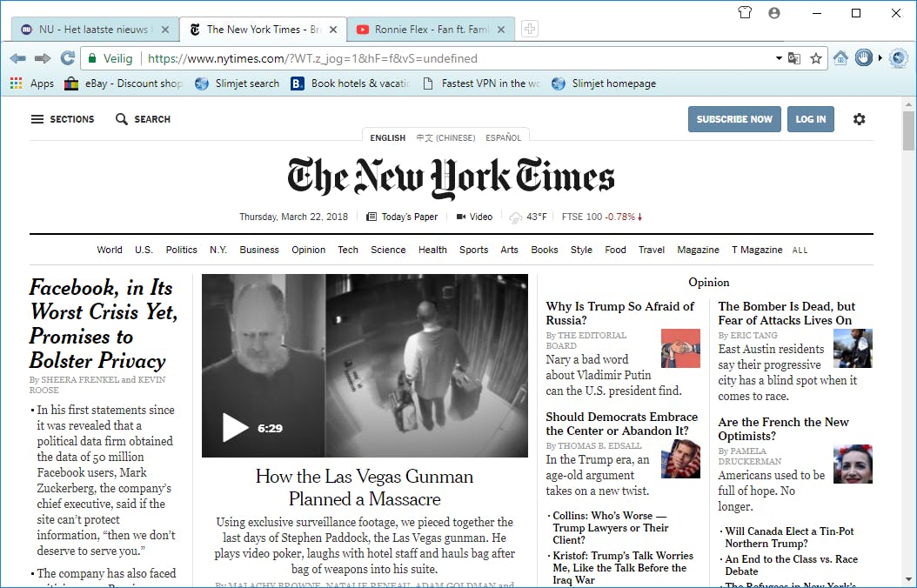Open Are the French the New Optimists
Viewport: 917px width, 588px height.
tap(783, 429)
